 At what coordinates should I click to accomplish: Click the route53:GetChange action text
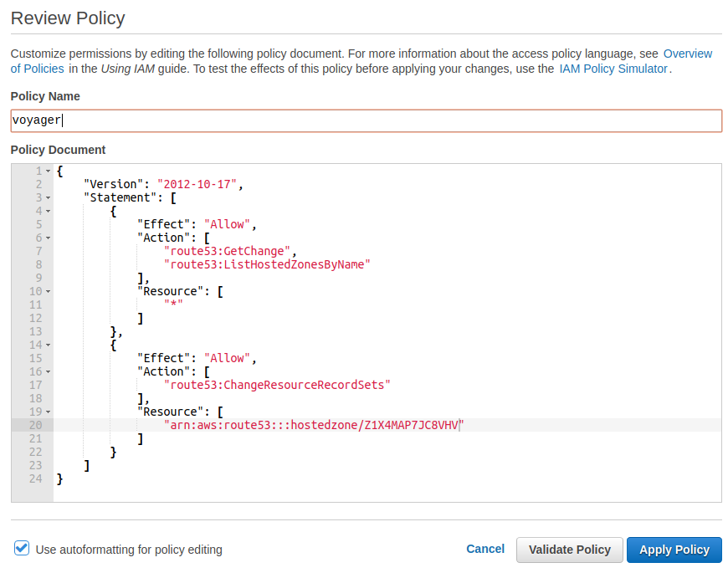230,251
